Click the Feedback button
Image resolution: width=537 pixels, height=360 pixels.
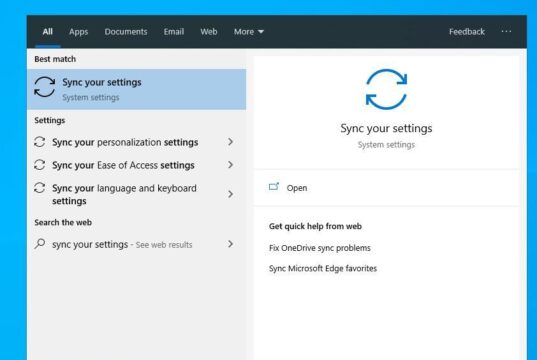467,32
